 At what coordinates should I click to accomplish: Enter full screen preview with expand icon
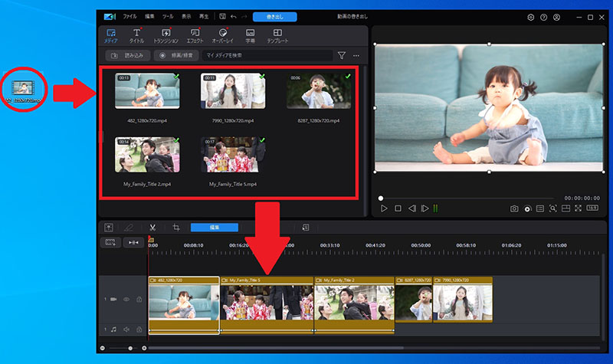pos(579,208)
